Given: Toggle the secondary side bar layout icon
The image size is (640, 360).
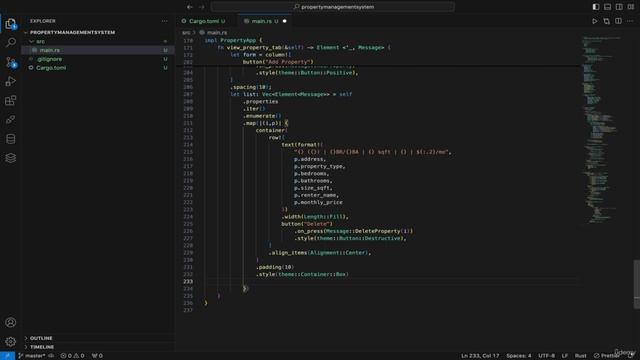Looking at the screenshot, I should [x=619, y=7].
